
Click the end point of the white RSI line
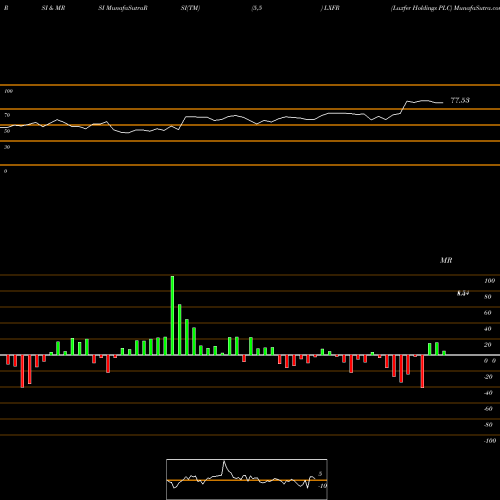coord(443,103)
